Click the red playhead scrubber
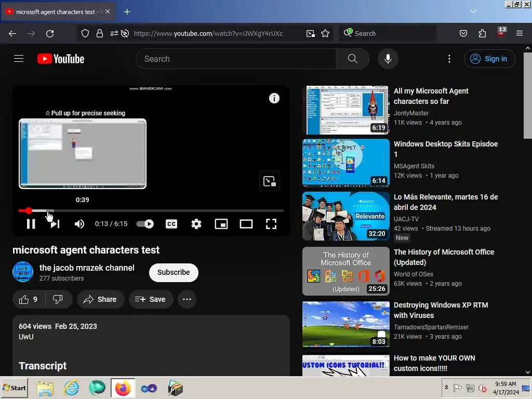Screen dimensions: 532x399 pyautogui.click(x=29, y=211)
